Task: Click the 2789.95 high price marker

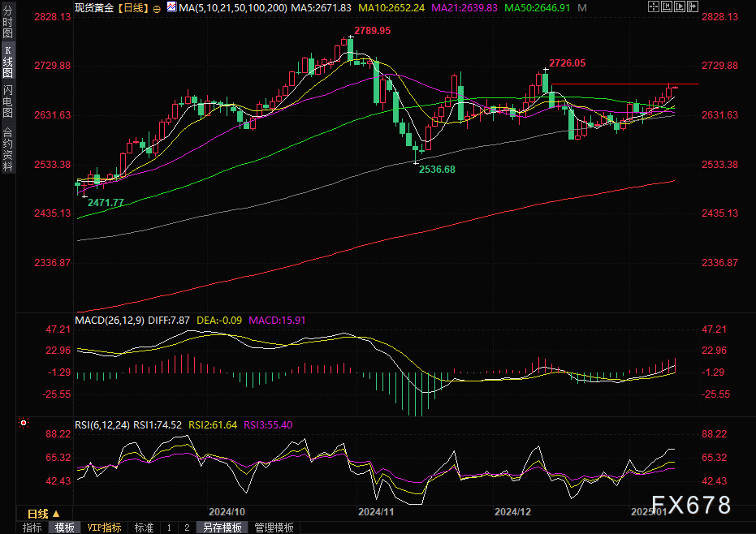Action: [x=372, y=30]
